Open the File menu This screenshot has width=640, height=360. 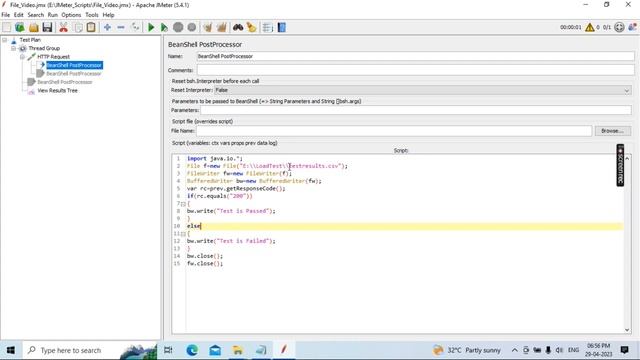[6, 15]
